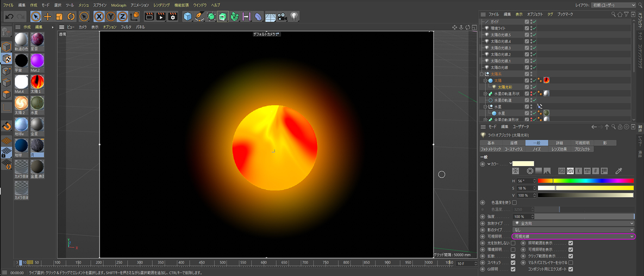
Task: Open the render settings clapperboard gear icon
Action: click(173, 17)
